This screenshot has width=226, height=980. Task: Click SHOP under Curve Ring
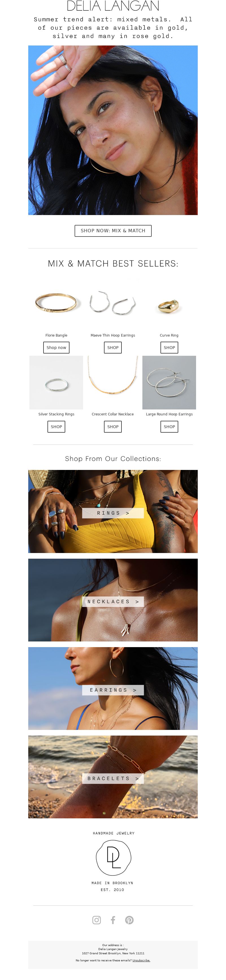[x=169, y=347]
